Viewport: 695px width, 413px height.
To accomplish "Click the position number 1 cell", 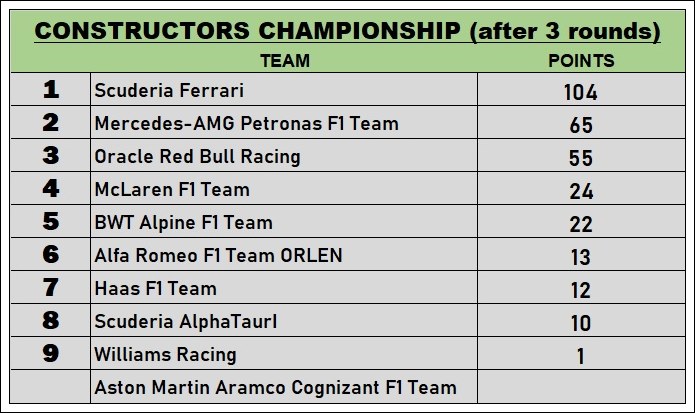I will [x=51, y=90].
